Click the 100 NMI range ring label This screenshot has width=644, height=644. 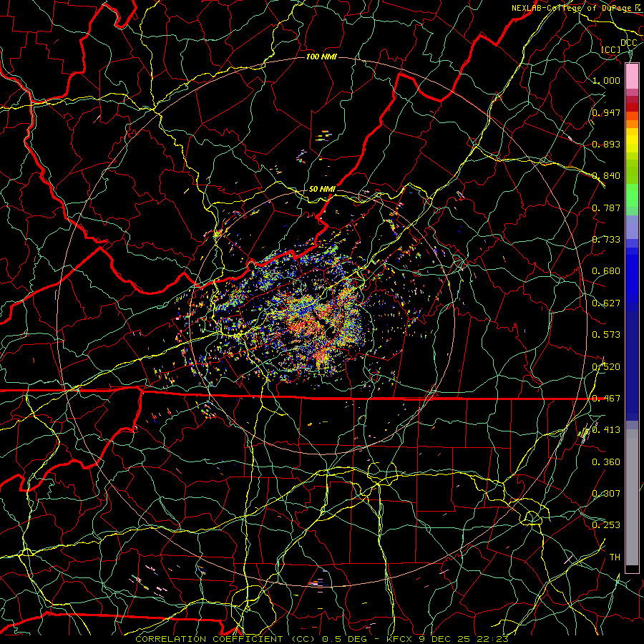pyautogui.click(x=321, y=57)
